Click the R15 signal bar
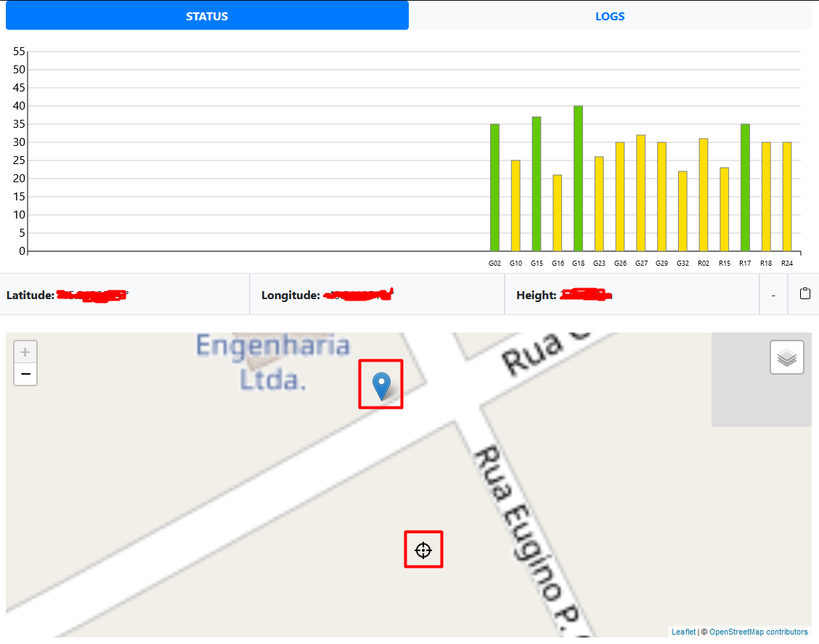The width and height of the screenshot is (819, 644). click(x=725, y=209)
